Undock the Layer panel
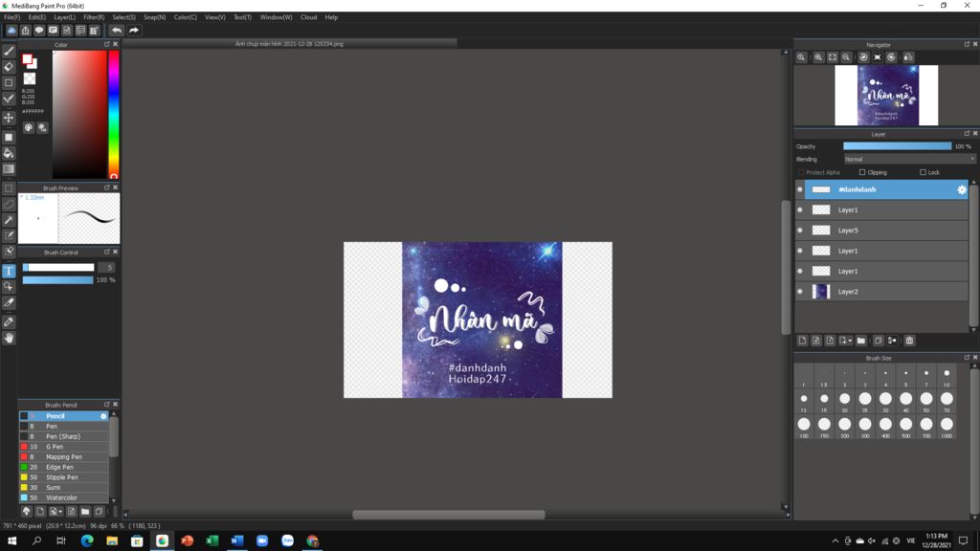Viewport: 980px width, 551px height. click(967, 134)
